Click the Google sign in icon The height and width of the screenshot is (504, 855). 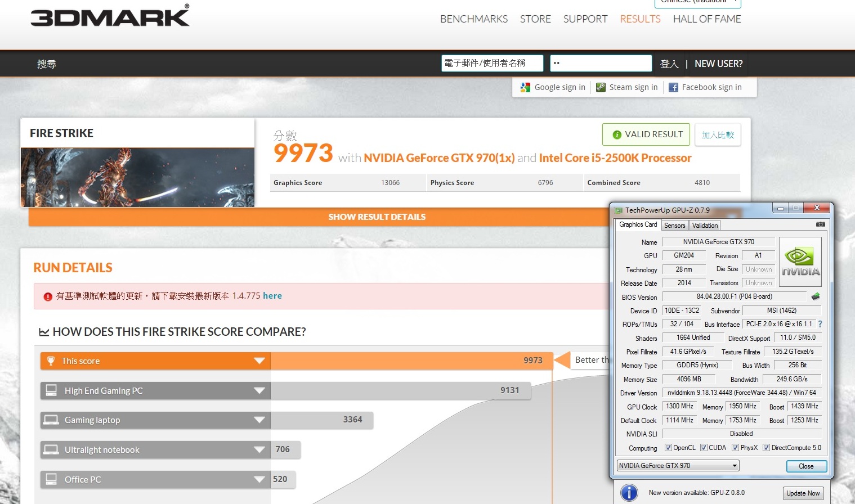coord(525,87)
